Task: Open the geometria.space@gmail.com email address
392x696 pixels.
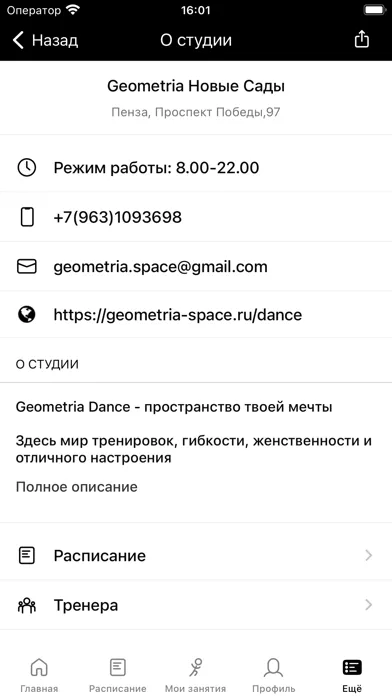Action: pos(160,267)
